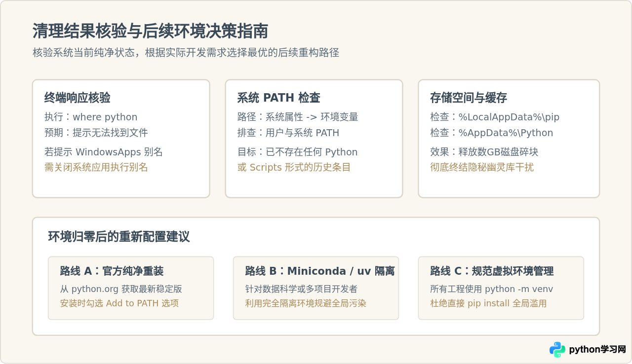This screenshot has width=632, height=364.
Task: Click the text "检查：%AppData%\Python"
Action: pyautogui.click(x=492, y=133)
